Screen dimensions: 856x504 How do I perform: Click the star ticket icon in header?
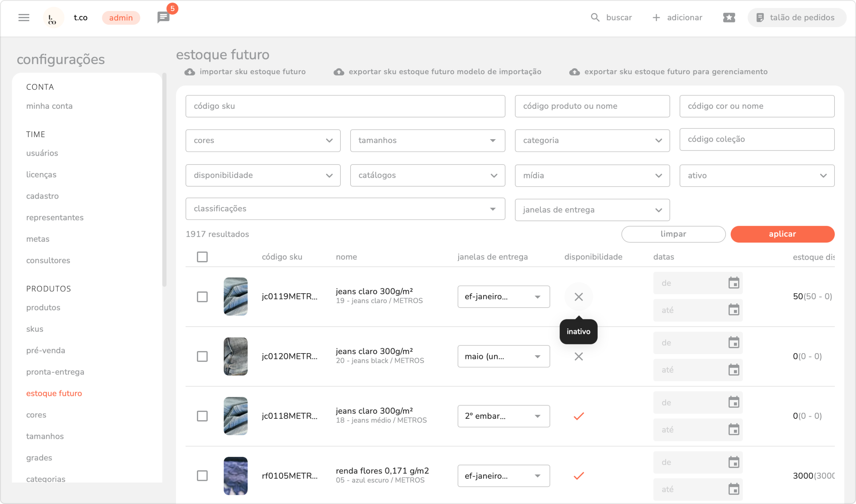[x=729, y=18]
